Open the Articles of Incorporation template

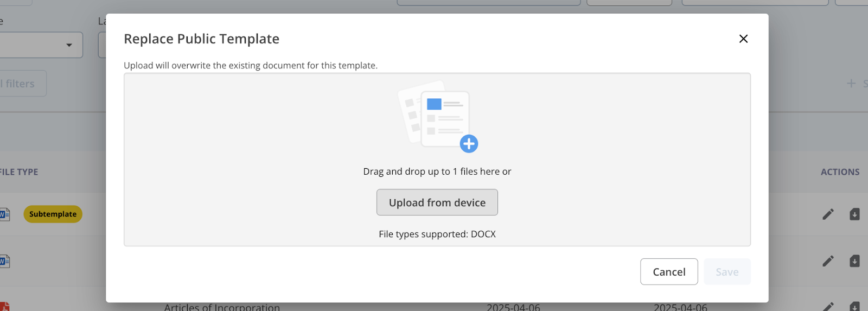(x=222, y=307)
